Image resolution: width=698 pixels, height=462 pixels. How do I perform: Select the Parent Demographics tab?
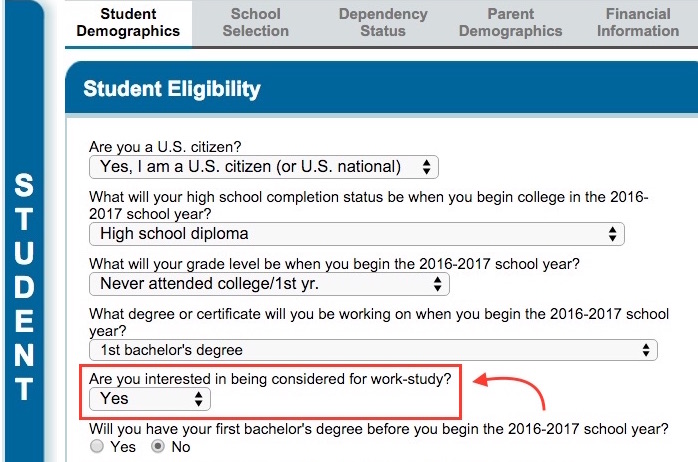click(510, 22)
